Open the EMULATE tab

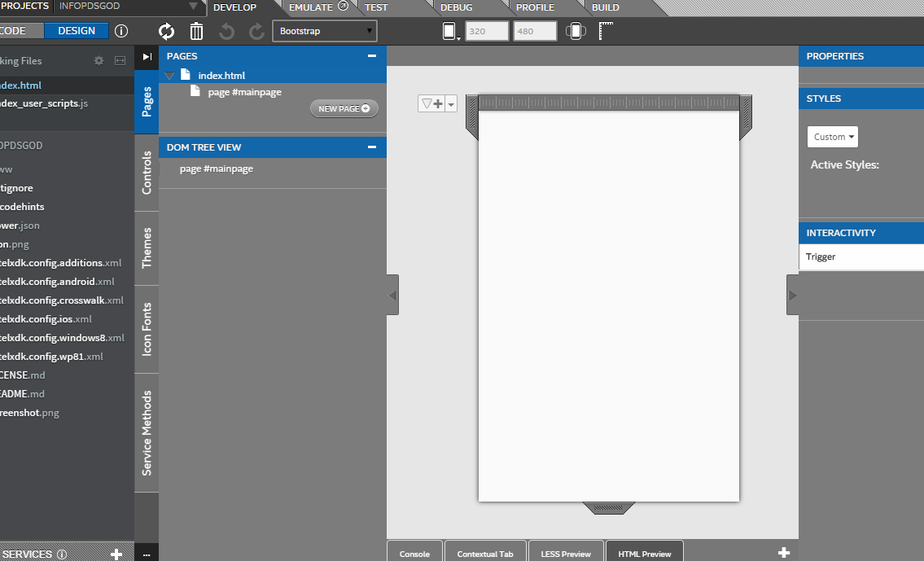click(x=311, y=7)
